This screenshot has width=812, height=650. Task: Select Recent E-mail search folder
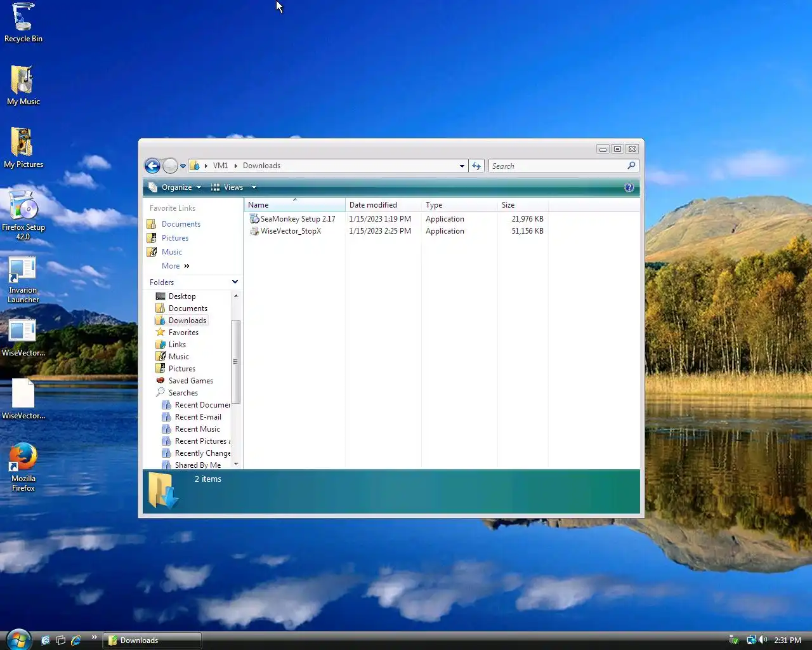tap(198, 417)
